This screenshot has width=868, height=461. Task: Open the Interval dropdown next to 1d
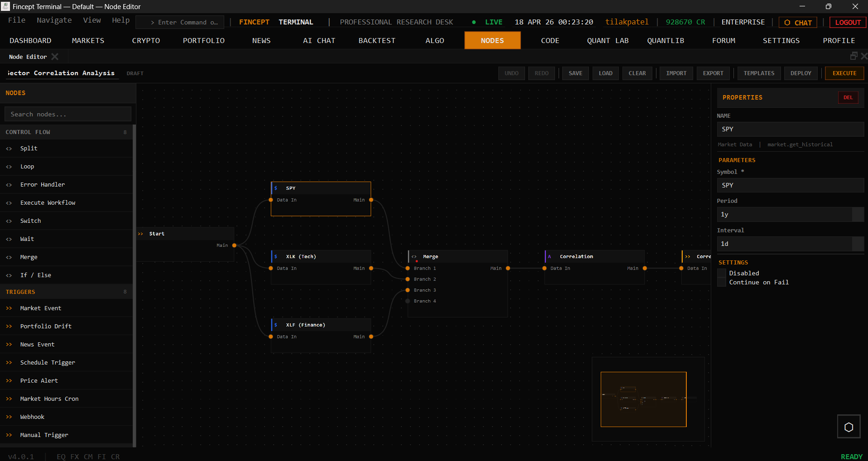point(858,244)
